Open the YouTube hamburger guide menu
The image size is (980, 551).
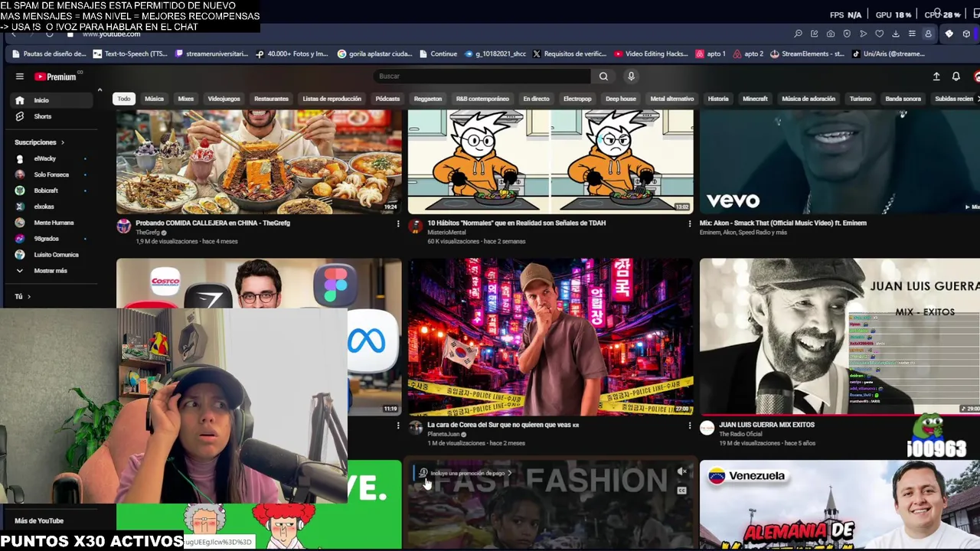[x=19, y=77]
